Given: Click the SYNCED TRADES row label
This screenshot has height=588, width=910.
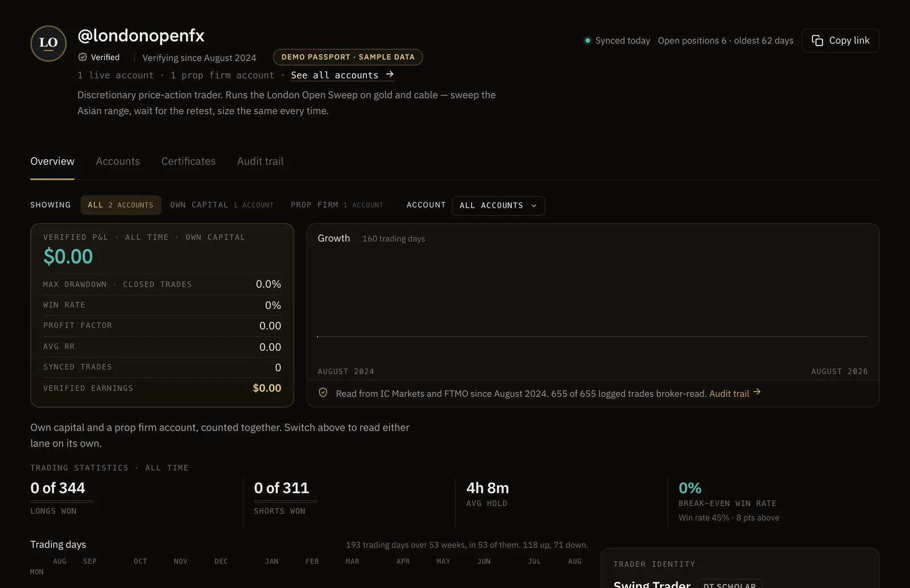Looking at the screenshot, I should (78, 367).
